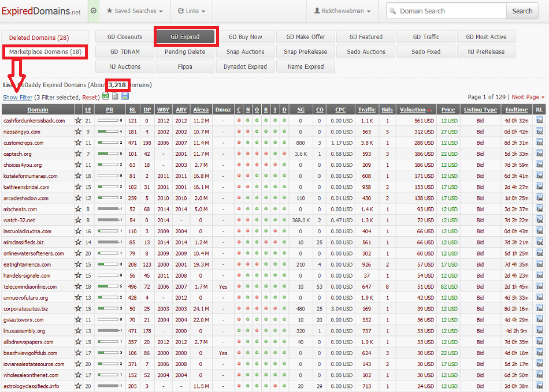Open the RL icon for captech.org
Viewport: 549px width, 392px height.
(x=539, y=154)
